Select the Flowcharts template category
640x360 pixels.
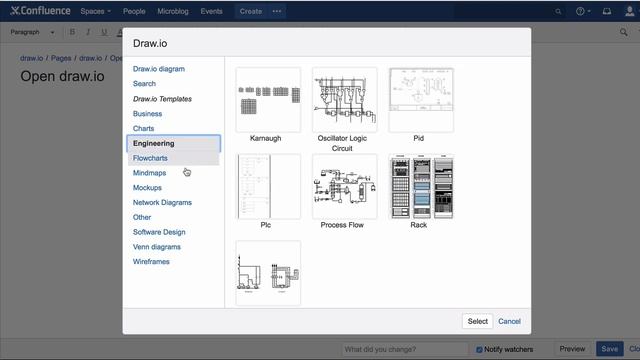[173, 158]
